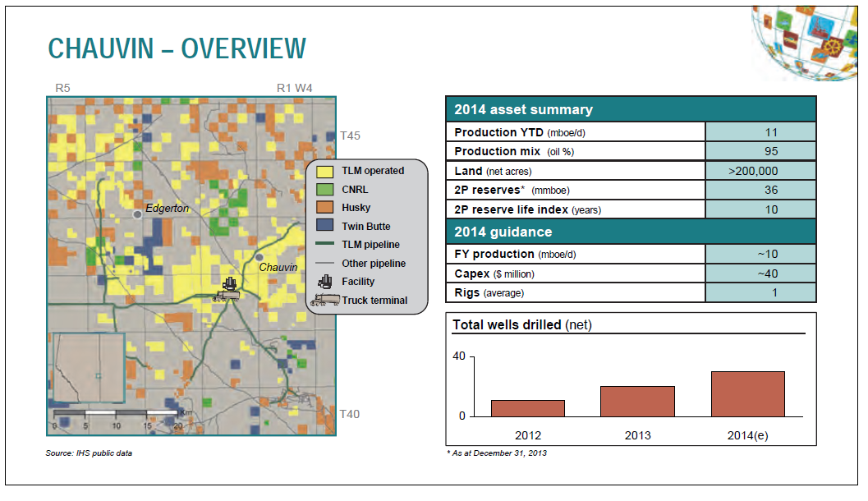Click the Production YTD row label
The height and width of the screenshot is (501, 868).
[x=520, y=132]
